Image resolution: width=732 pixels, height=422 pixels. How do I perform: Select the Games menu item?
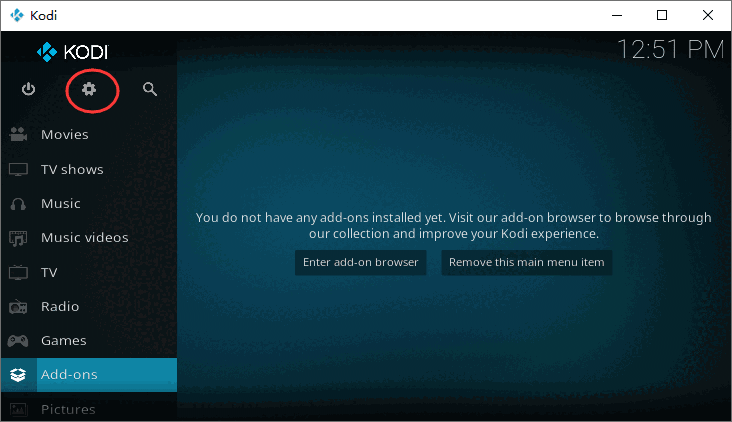tap(89, 341)
